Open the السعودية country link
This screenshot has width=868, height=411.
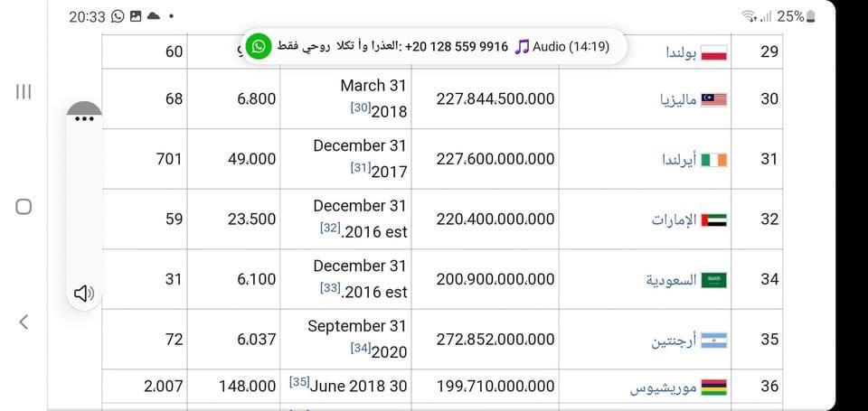tap(671, 280)
